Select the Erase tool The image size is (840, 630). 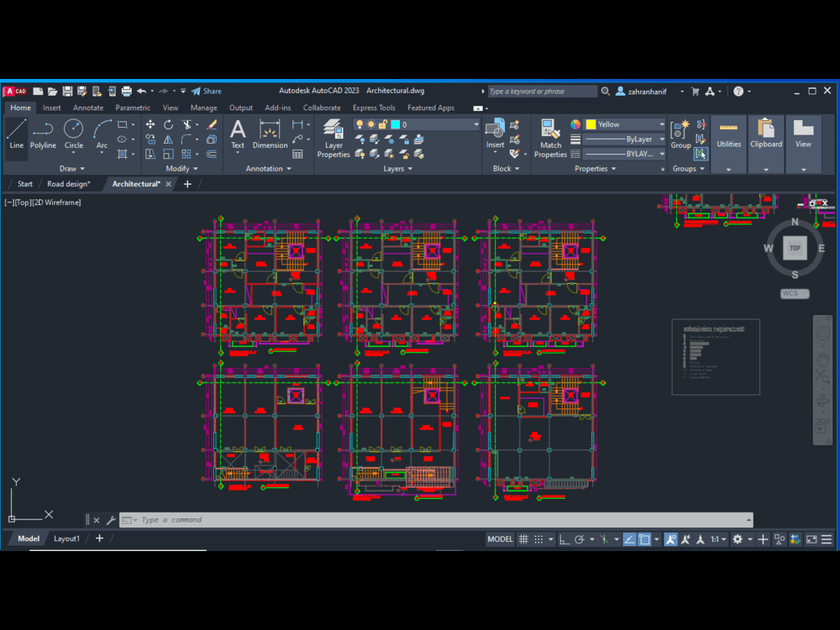[212, 124]
